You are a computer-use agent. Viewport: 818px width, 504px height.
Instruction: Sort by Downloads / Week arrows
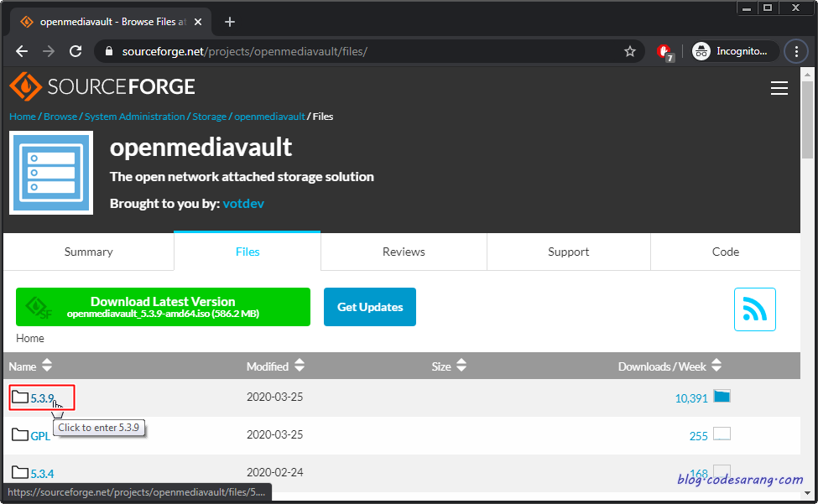tap(716, 365)
